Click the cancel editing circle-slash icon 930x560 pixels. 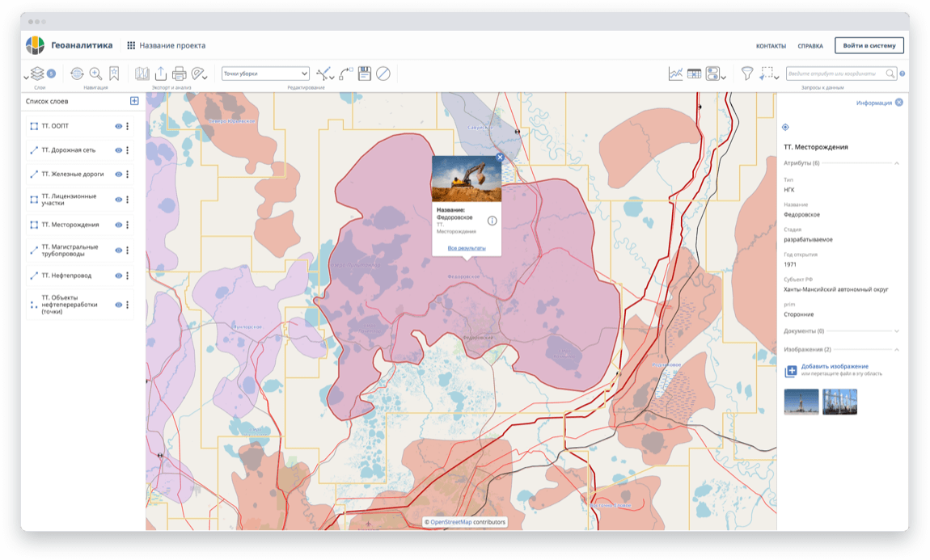(383, 74)
